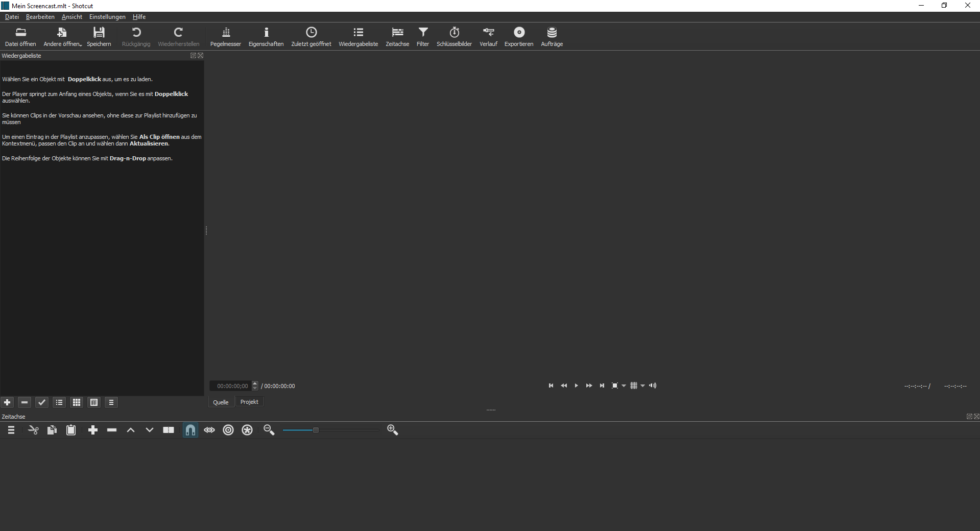Toggle timeline snapping magnet
Screen dimensions: 980x531
(x=190, y=430)
